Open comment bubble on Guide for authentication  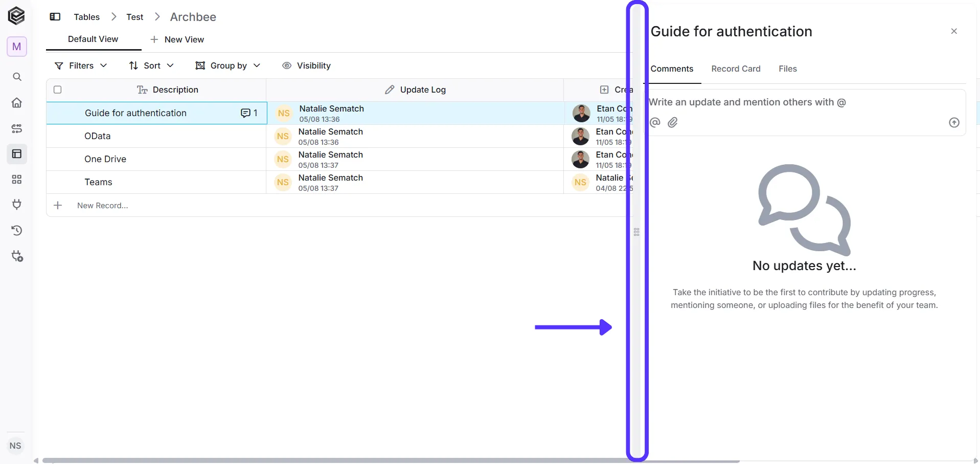pyautogui.click(x=249, y=113)
